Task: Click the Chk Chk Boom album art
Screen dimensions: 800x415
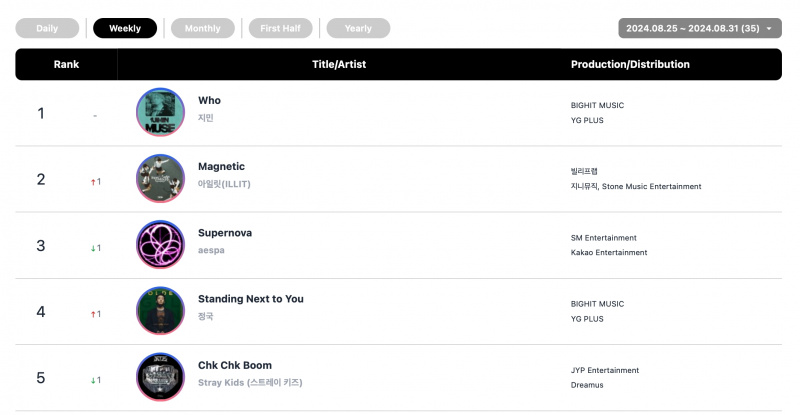Action: pyautogui.click(x=160, y=377)
